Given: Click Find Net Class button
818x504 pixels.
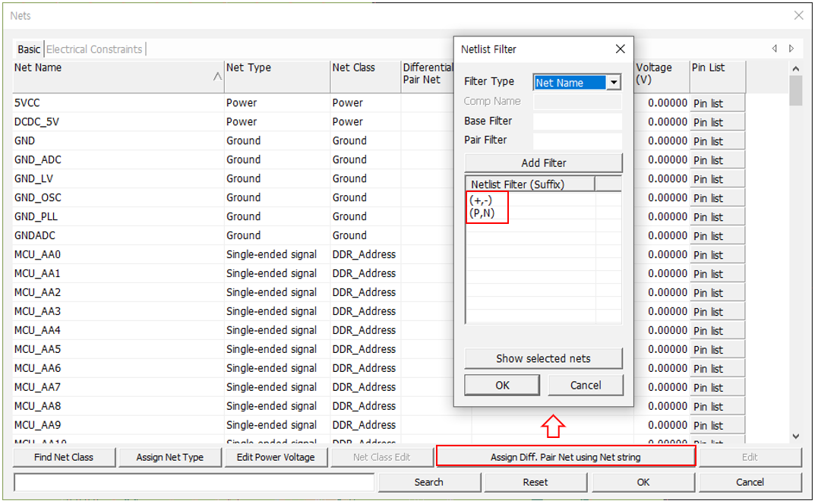Looking at the screenshot, I should pyautogui.click(x=64, y=457).
